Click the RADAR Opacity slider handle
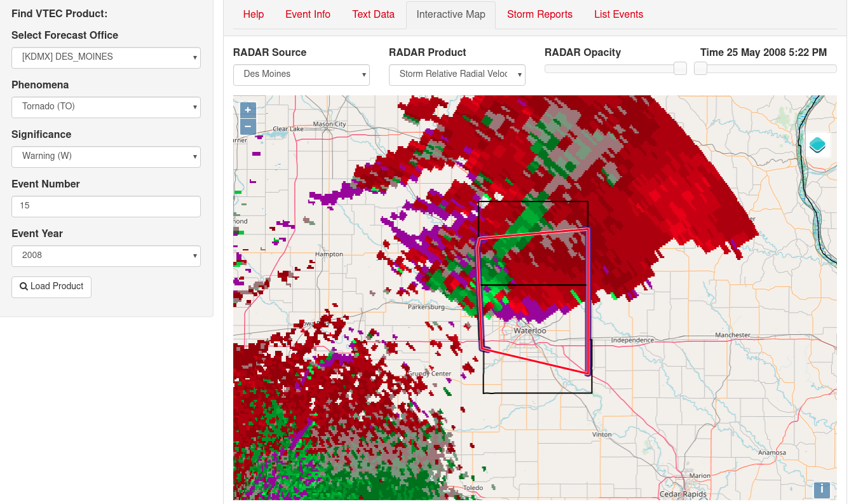The width and height of the screenshot is (856, 504). tap(680, 69)
